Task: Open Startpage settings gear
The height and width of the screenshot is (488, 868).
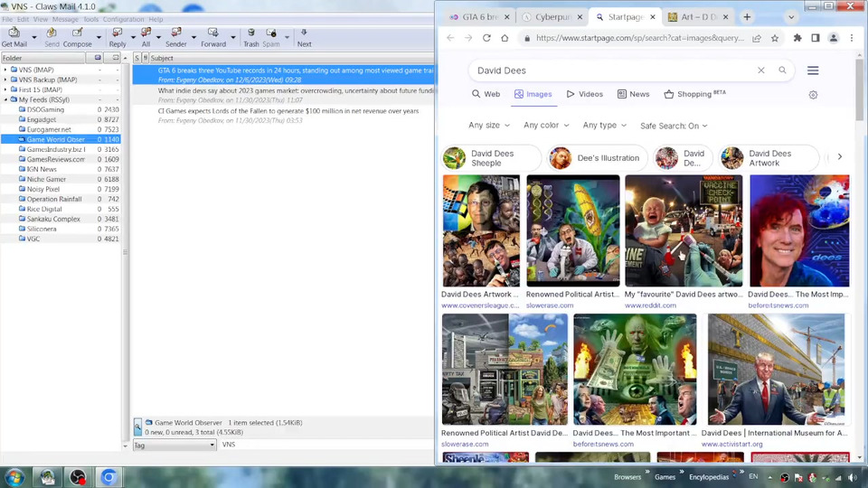Action: pyautogui.click(x=813, y=95)
